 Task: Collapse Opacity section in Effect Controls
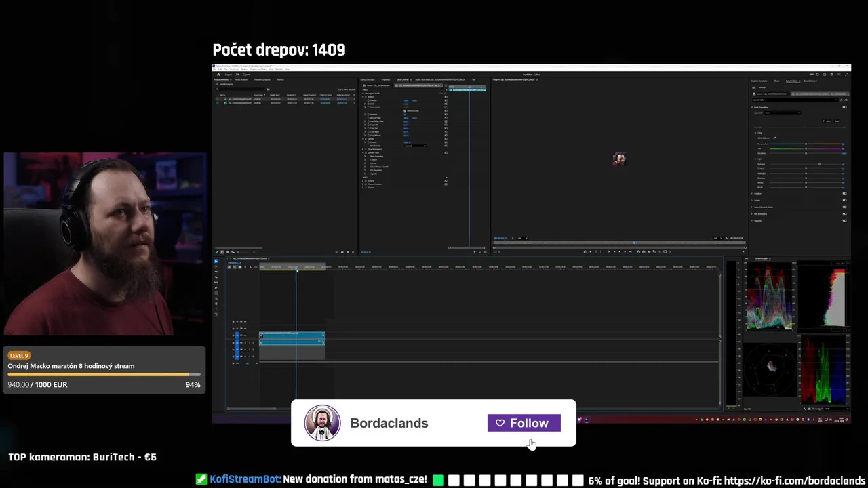(x=363, y=139)
